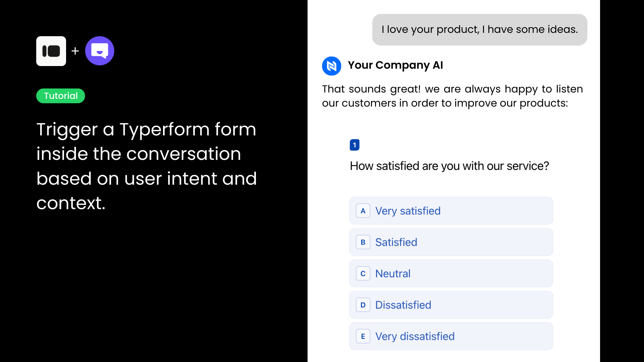Select the Very satisfied option

[451, 211]
